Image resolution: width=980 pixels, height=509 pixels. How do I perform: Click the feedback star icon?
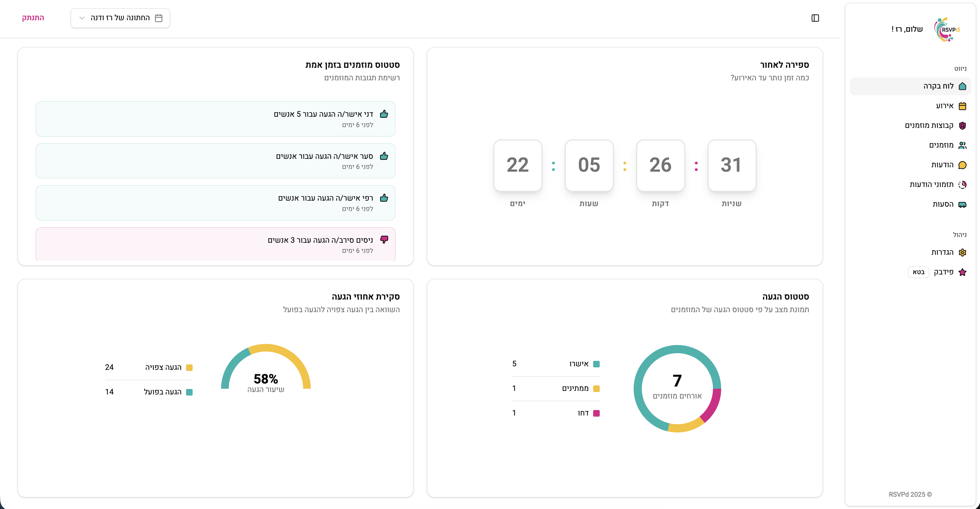962,272
